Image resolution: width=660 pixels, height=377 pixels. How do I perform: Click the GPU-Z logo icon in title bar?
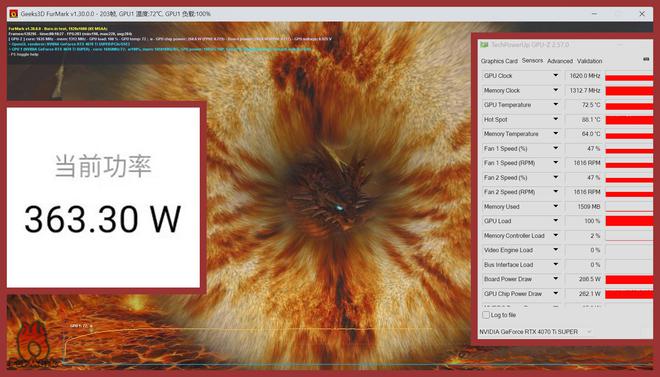pos(484,45)
